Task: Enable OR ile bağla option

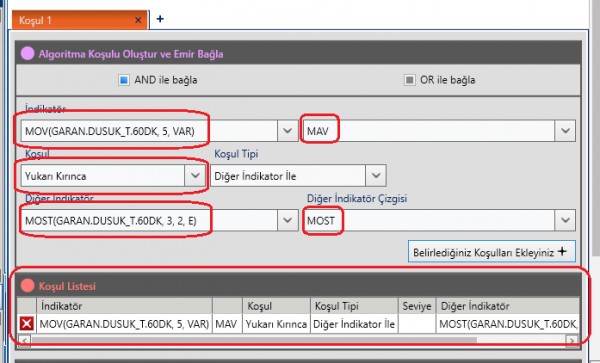Action: [x=409, y=80]
